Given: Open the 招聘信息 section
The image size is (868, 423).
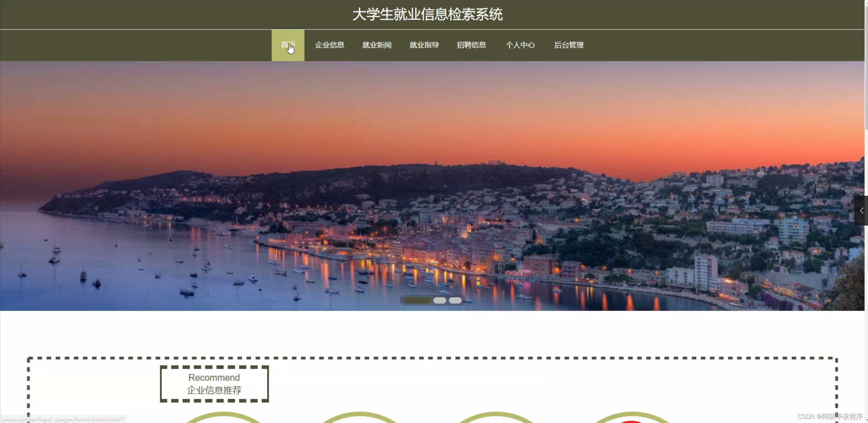Looking at the screenshot, I should (x=471, y=45).
